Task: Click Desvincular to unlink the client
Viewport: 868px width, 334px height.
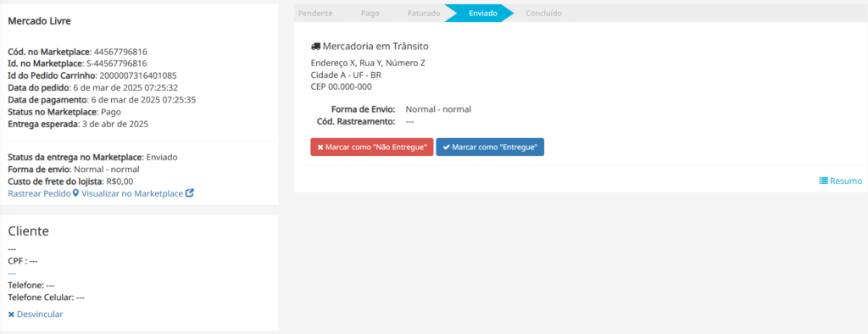Action: [40, 314]
